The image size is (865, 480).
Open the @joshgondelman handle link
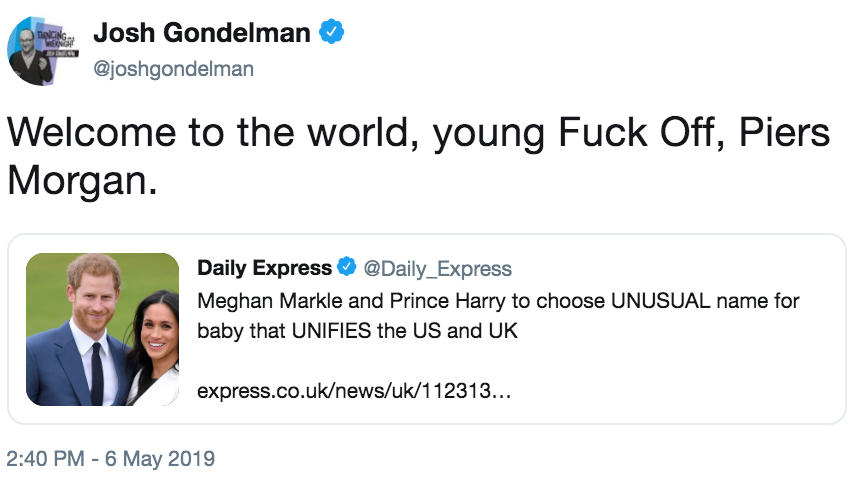coord(173,69)
